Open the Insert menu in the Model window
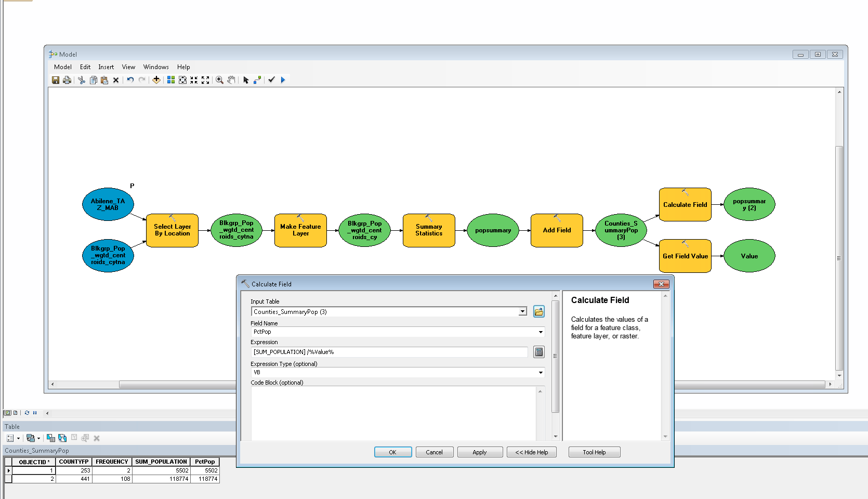 pyautogui.click(x=106, y=67)
